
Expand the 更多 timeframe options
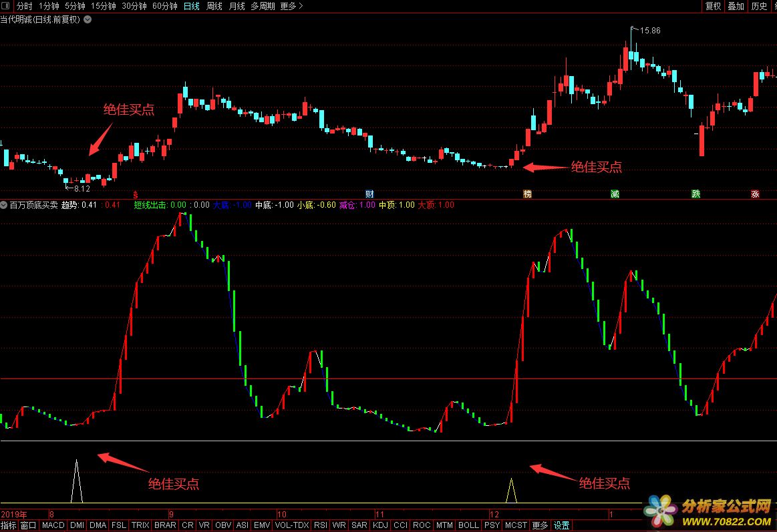click(291, 7)
